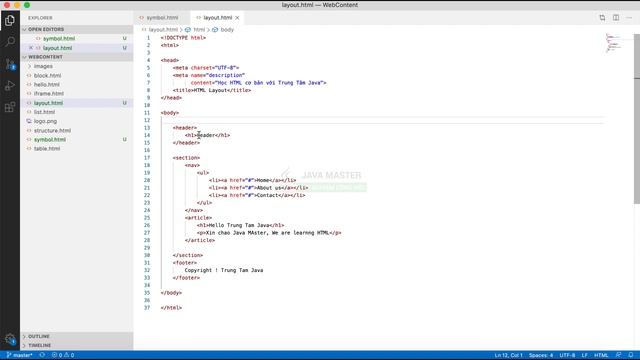The height and width of the screenshot is (360, 640).
Task: Open the Explorer view in activity bar
Action: [10, 20]
